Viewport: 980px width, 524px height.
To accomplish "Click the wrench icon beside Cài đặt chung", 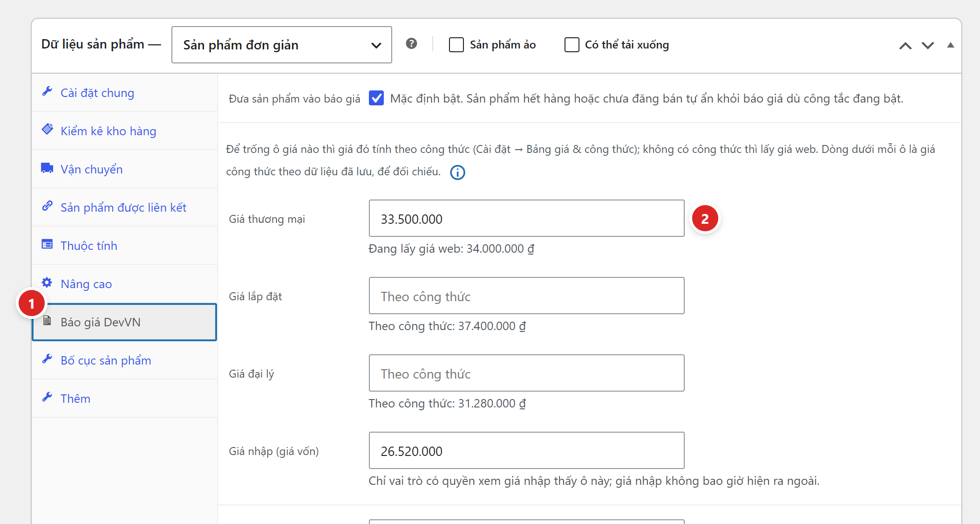I will pos(47,91).
